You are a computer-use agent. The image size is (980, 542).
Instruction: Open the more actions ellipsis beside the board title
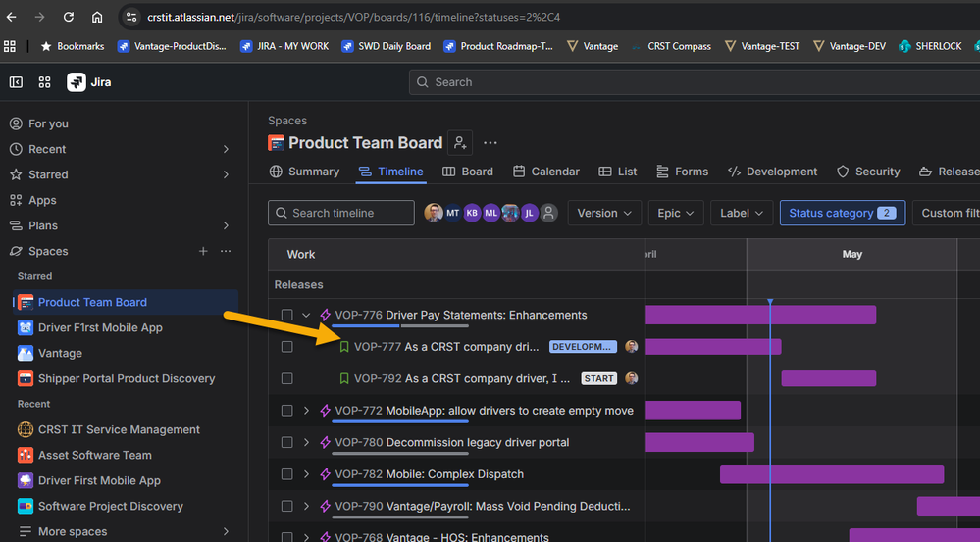pyautogui.click(x=490, y=143)
